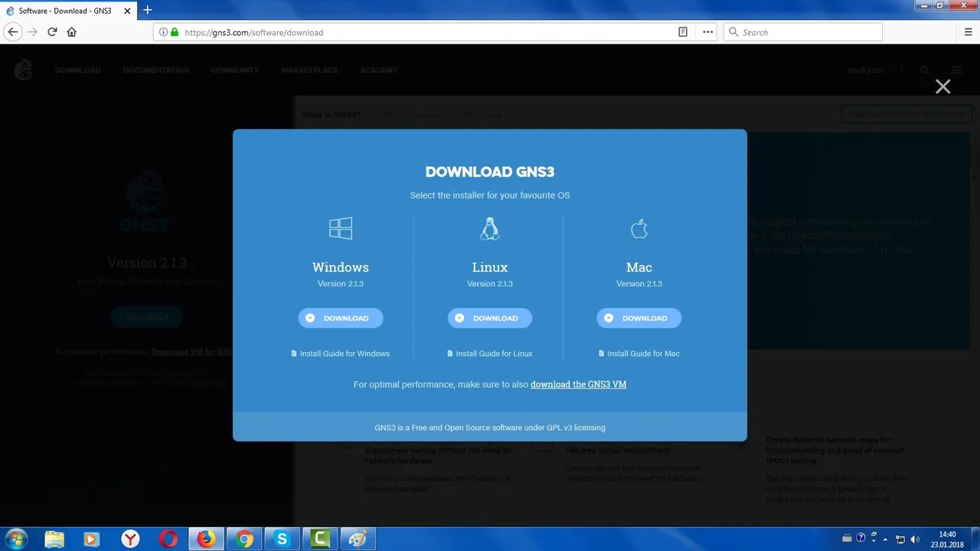Open Install Guide for Mac
This screenshot has height=551, width=980.
639,354
